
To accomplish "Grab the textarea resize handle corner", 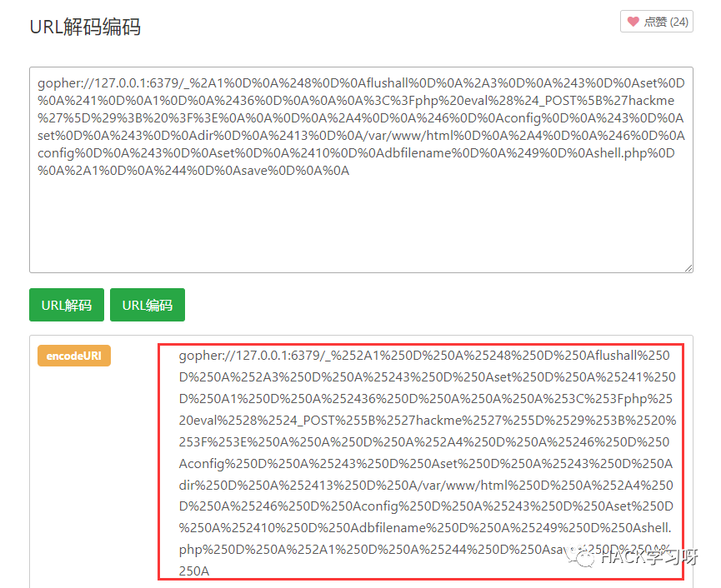I will [688, 268].
